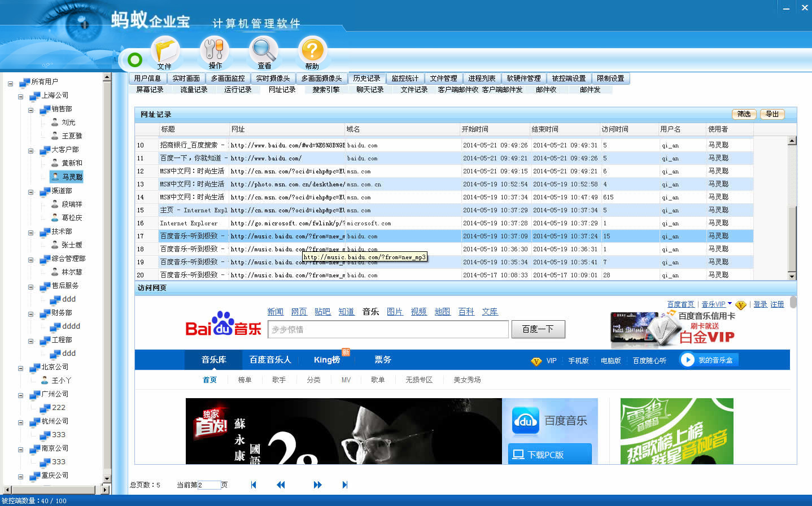The width and height of the screenshot is (812, 506).
Task: Click the green circle status icon
Action: (x=135, y=59)
